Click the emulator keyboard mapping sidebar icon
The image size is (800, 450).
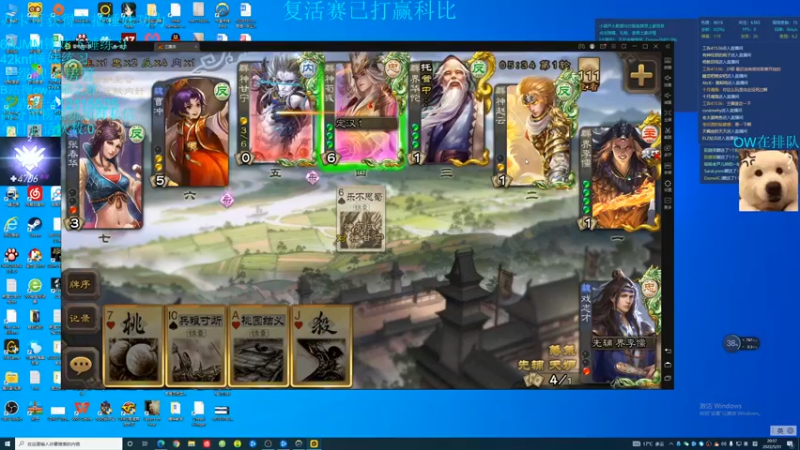pos(667,61)
